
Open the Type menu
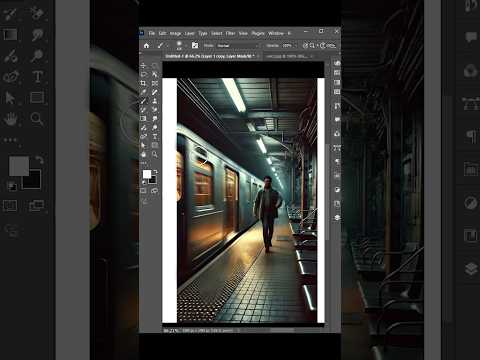[203, 33]
